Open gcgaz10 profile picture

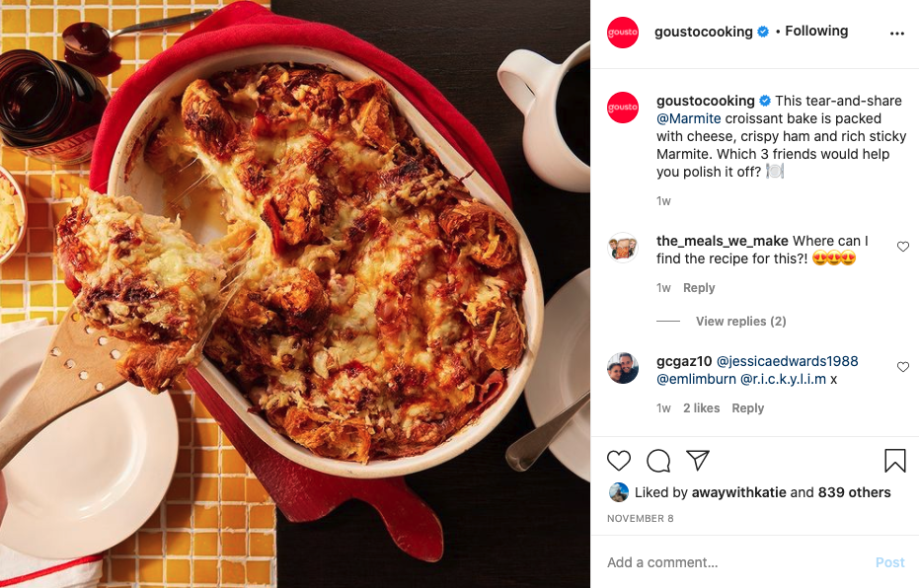(x=623, y=368)
